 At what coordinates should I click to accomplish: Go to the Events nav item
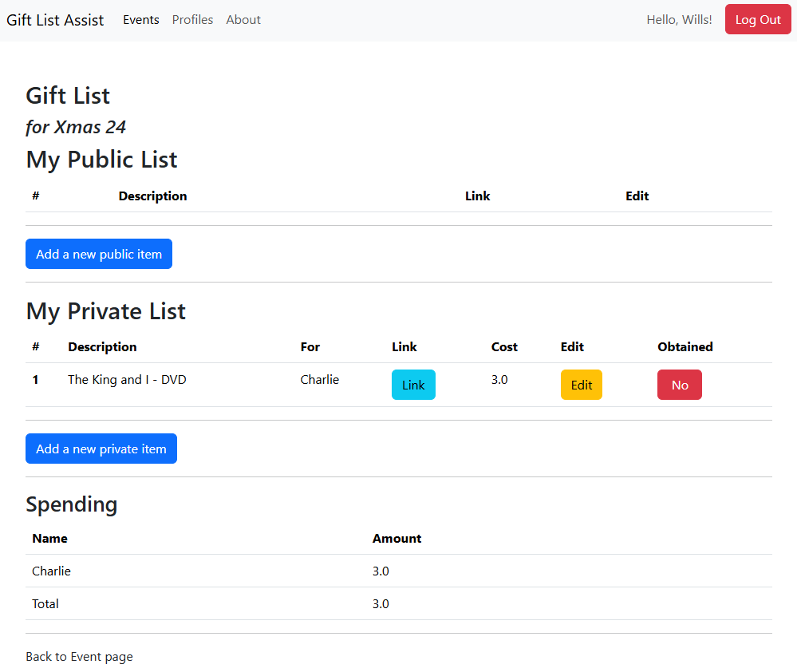[x=141, y=20]
